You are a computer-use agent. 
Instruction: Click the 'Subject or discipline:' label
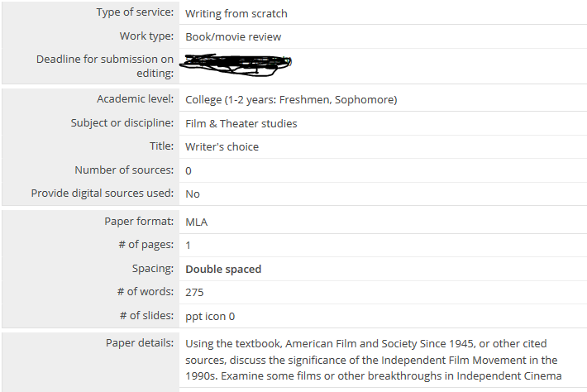(x=122, y=122)
